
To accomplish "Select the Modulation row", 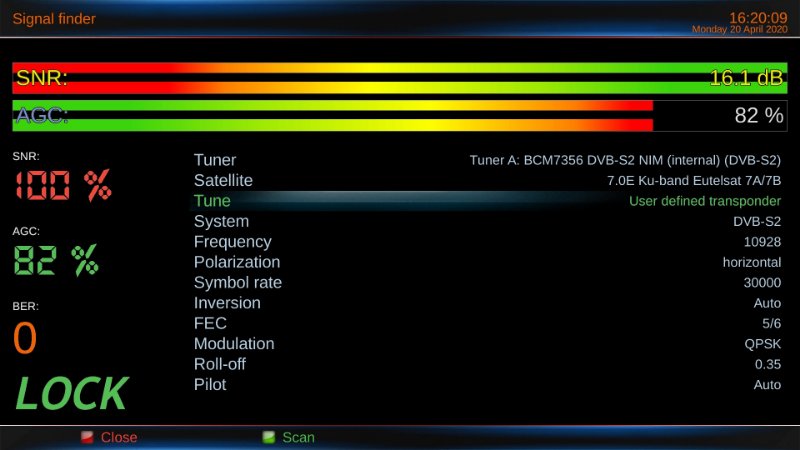I will pyautogui.click(x=487, y=344).
